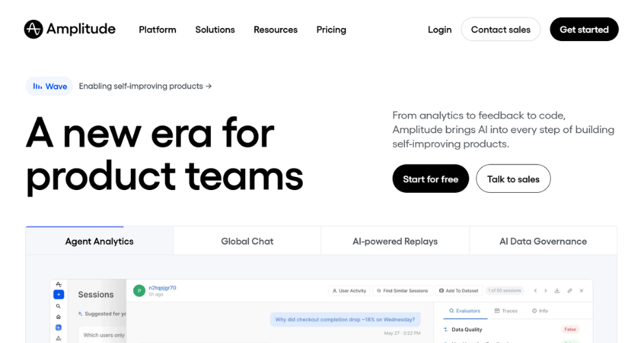The width and height of the screenshot is (644, 343).
Task: Click Find Similar Sessions button
Action: coord(403,291)
